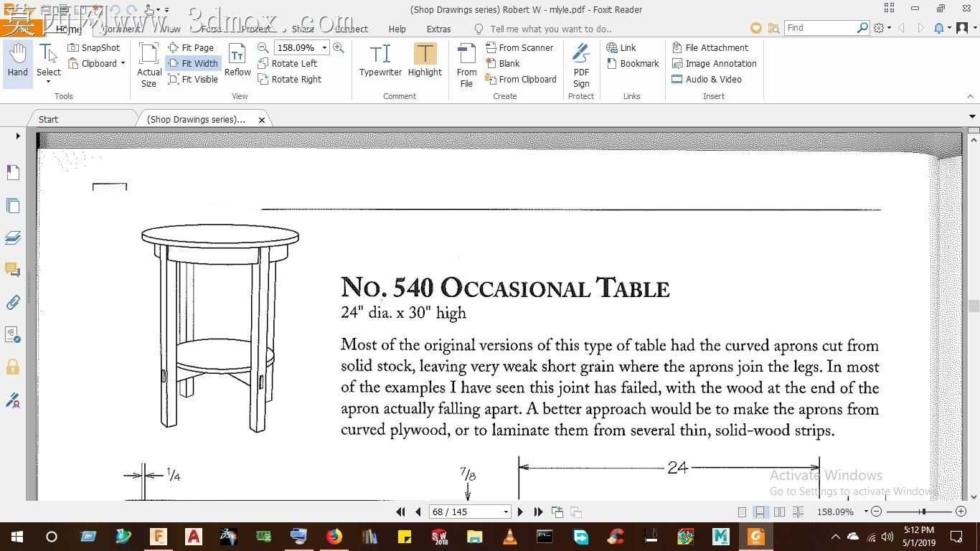Click the Tell me what you want field

pos(551,29)
